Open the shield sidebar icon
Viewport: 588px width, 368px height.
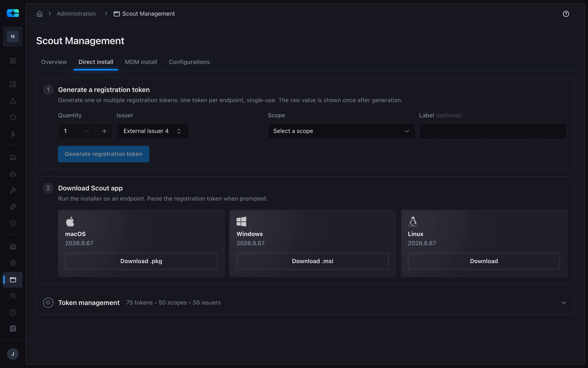13,117
